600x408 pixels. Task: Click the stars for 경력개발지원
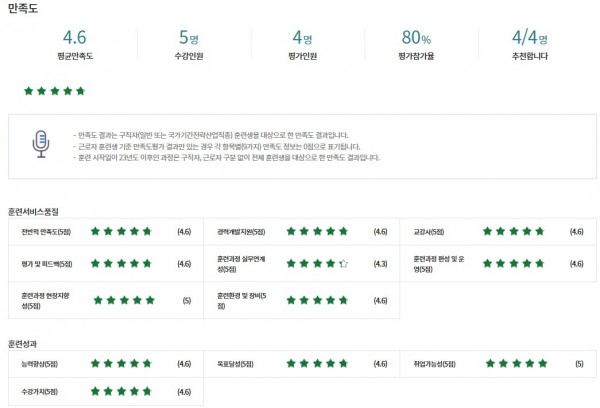[x=317, y=231]
